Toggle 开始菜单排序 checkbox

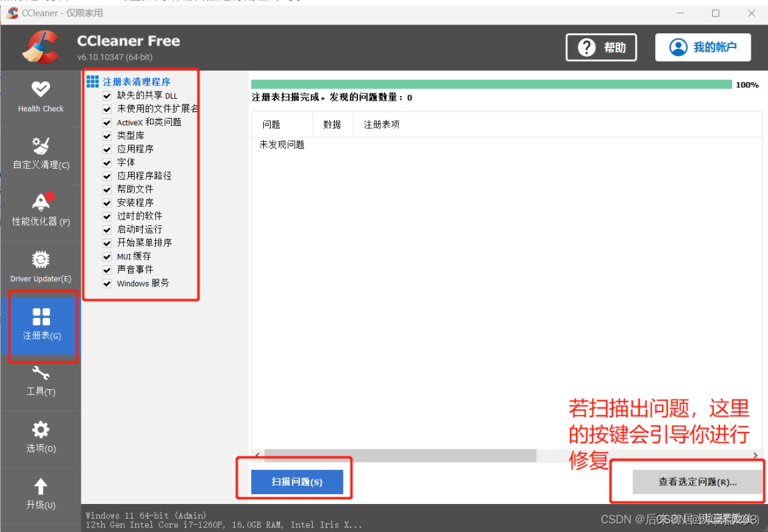point(107,243)
